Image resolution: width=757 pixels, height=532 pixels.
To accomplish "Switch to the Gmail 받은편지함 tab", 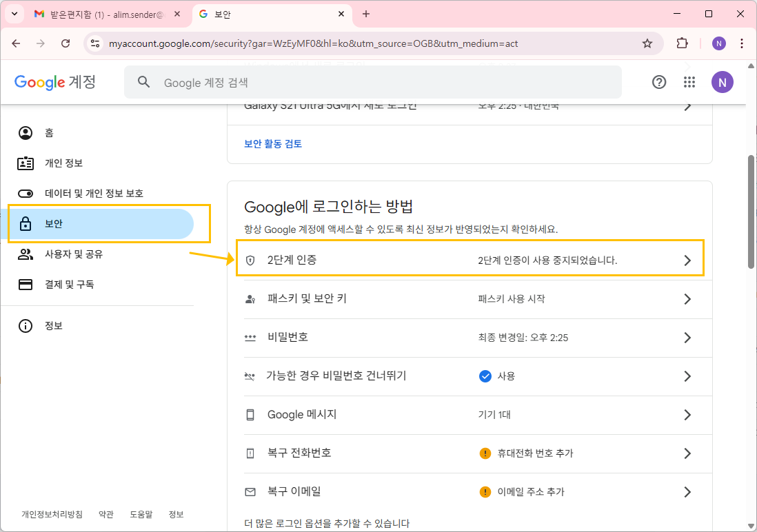I will pos(107,14).
